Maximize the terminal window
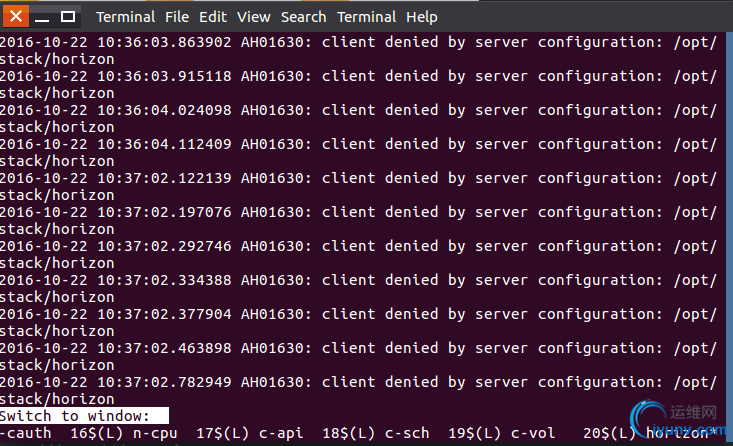The width and height of the screenshot is (733, 446). 68,17
